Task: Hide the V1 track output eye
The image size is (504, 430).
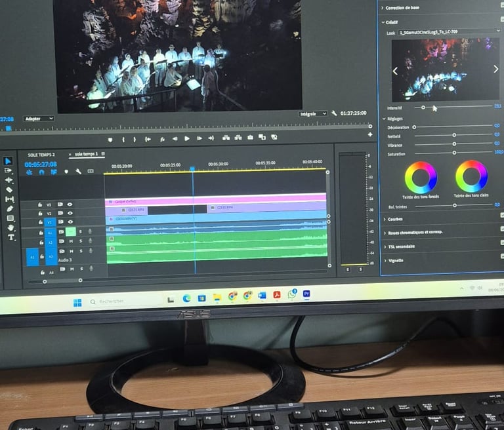Action: pyautogui.click(x=70, y=222)
